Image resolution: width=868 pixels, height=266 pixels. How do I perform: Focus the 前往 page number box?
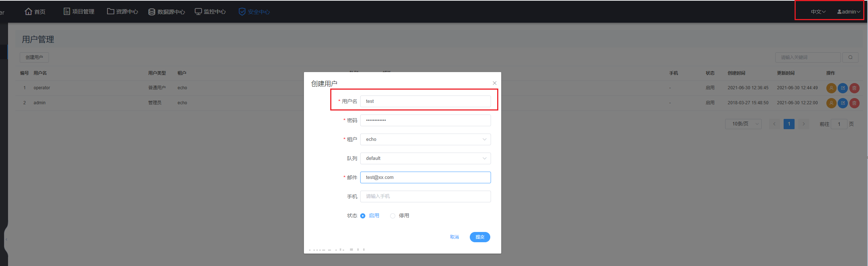click(839, 124)
